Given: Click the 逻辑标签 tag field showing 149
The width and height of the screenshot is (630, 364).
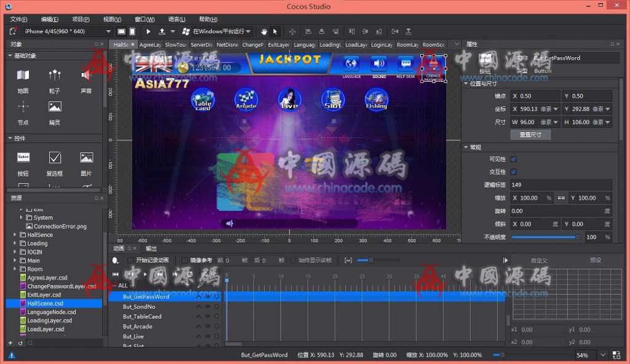Looking at the screenshot, I should point(561,185).
